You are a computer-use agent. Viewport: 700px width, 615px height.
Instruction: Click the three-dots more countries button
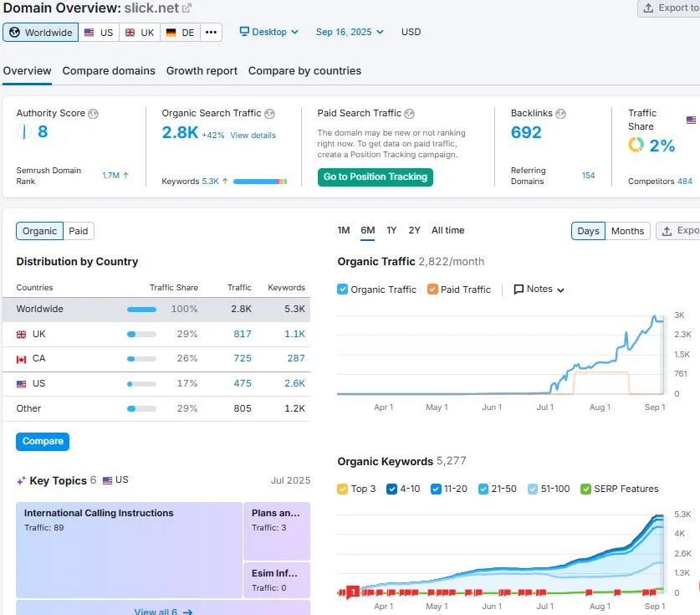click(x=211, y=33)
